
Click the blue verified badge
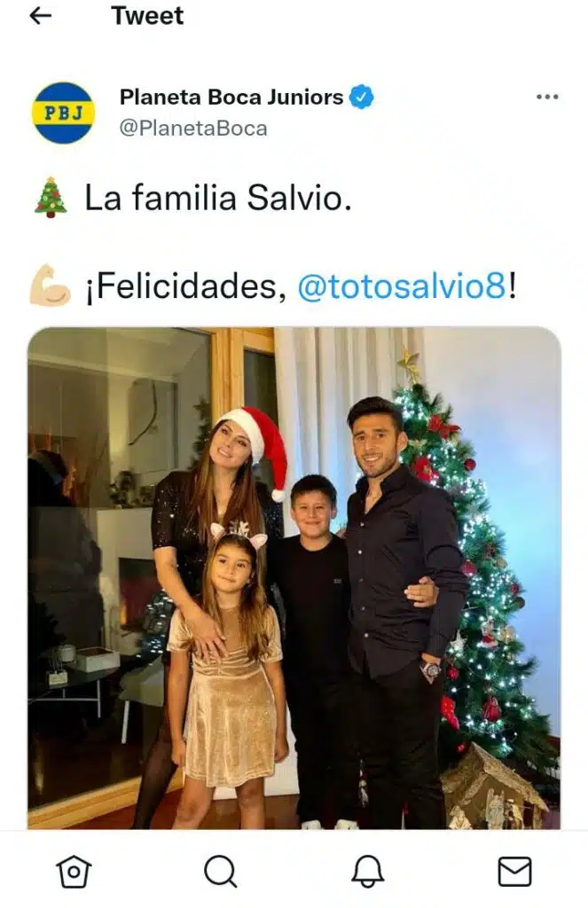click(361, 97)
